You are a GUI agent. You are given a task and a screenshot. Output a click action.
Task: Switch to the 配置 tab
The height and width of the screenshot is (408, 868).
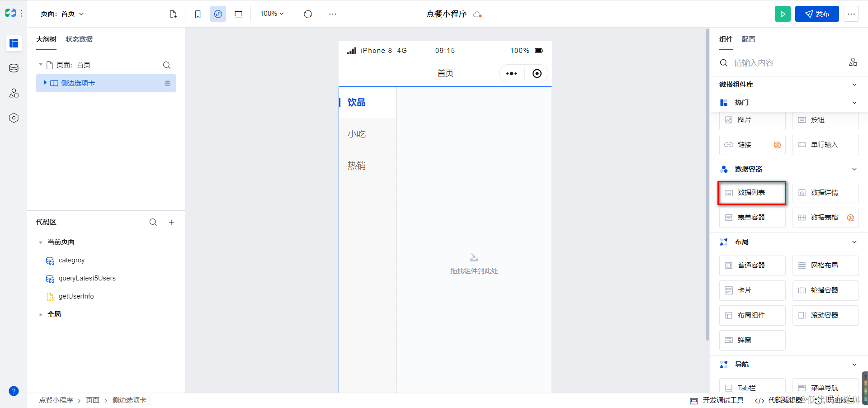748,39
